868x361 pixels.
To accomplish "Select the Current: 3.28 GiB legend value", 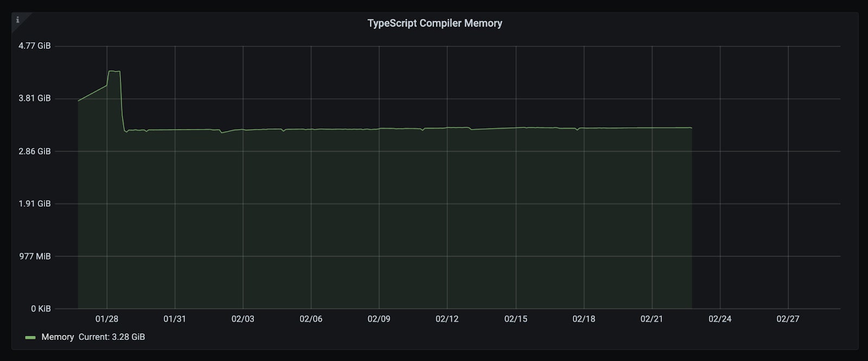I will coord(112,337).
